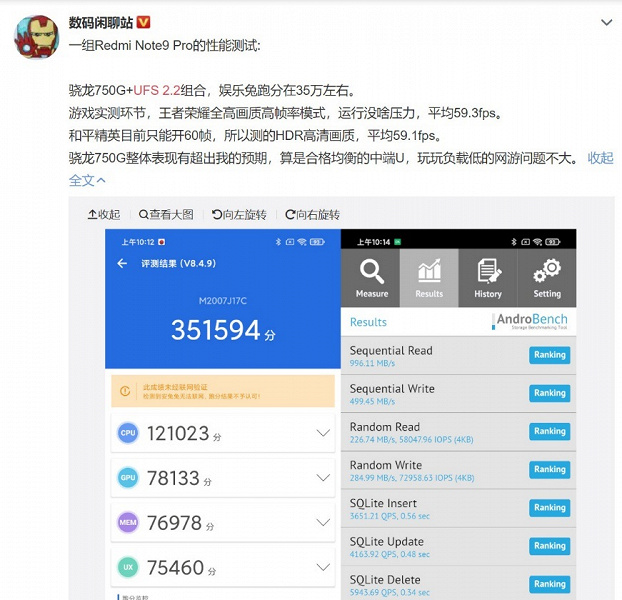Click the MEM circle icon
The width and height of the screenshot is (622, 600).
point(128,522)
